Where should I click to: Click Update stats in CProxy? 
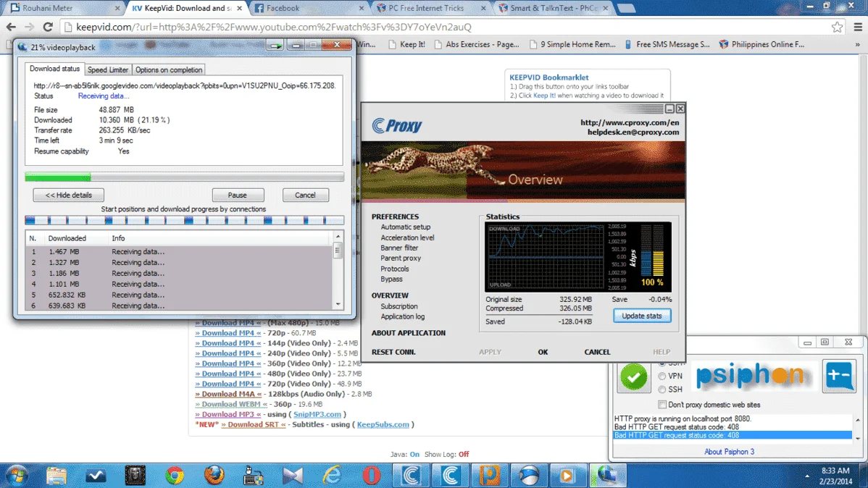[642, 316]
